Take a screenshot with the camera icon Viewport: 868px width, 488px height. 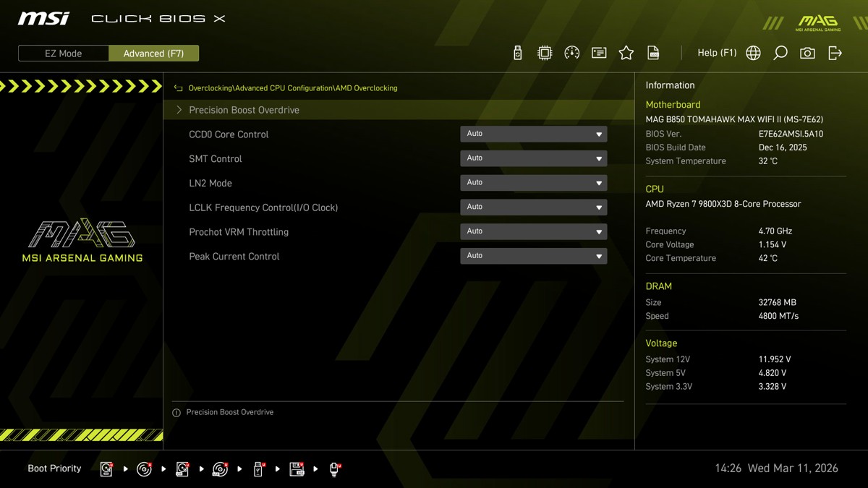(x=807, y=53)
